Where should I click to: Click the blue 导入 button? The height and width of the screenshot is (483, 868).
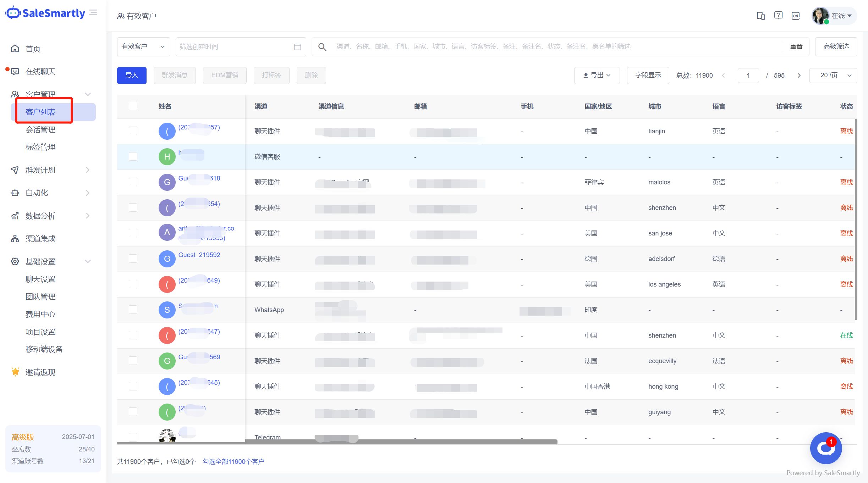132,76
